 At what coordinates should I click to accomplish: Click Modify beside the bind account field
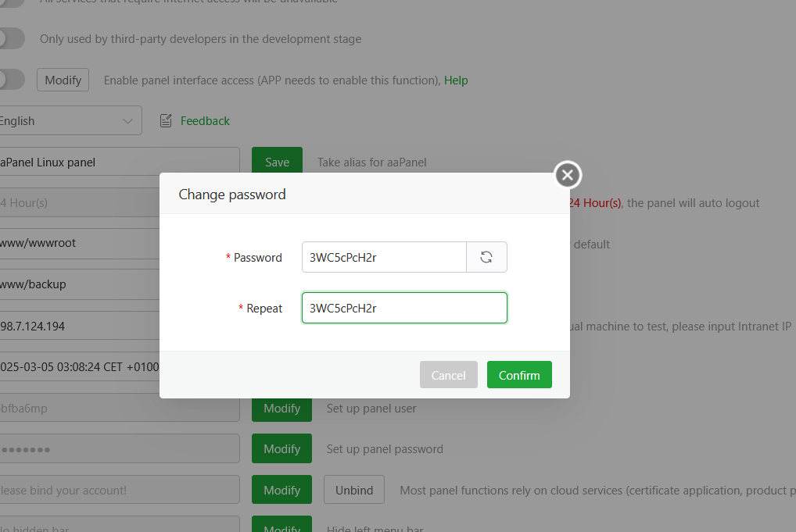tap(281, 490)
